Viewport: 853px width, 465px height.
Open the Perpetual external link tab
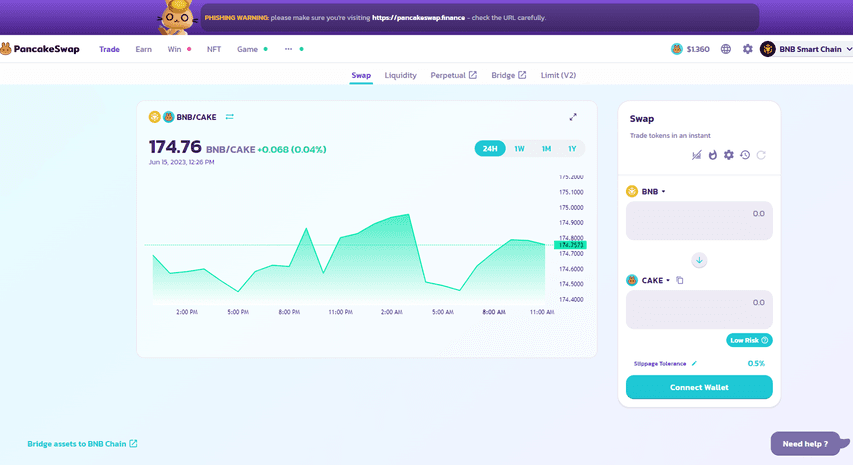(x=453, y=75)
